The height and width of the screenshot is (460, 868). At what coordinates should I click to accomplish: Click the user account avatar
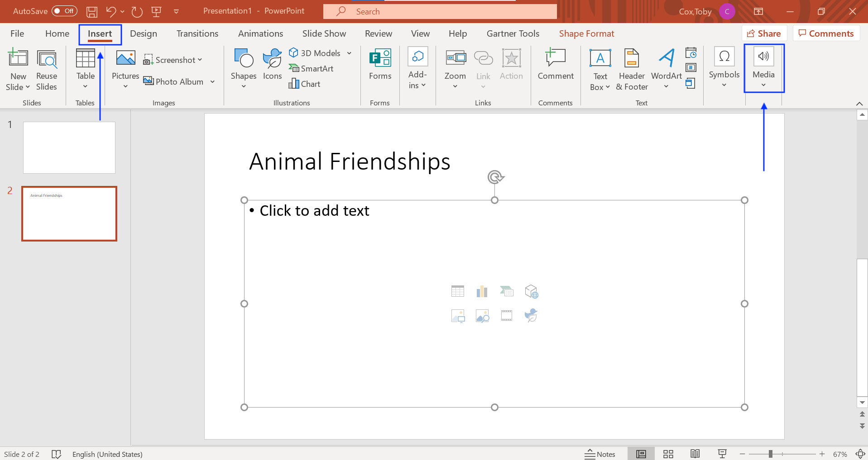click(727, 11)
